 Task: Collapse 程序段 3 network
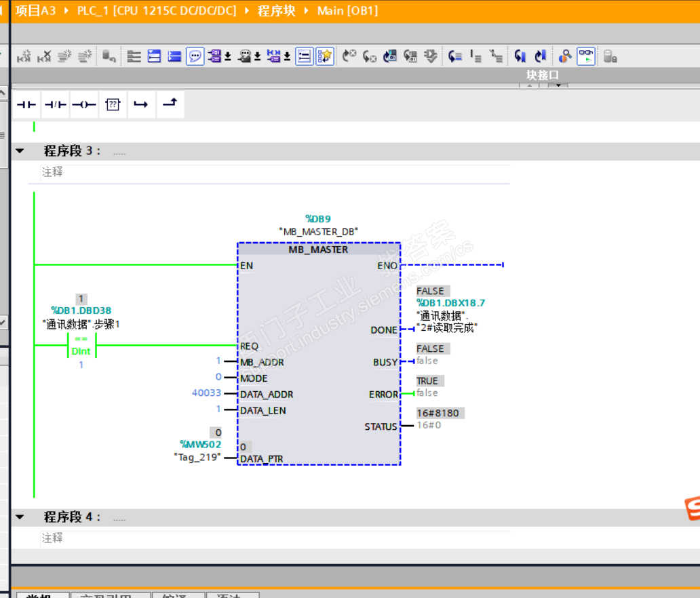(x=20, y=151)
